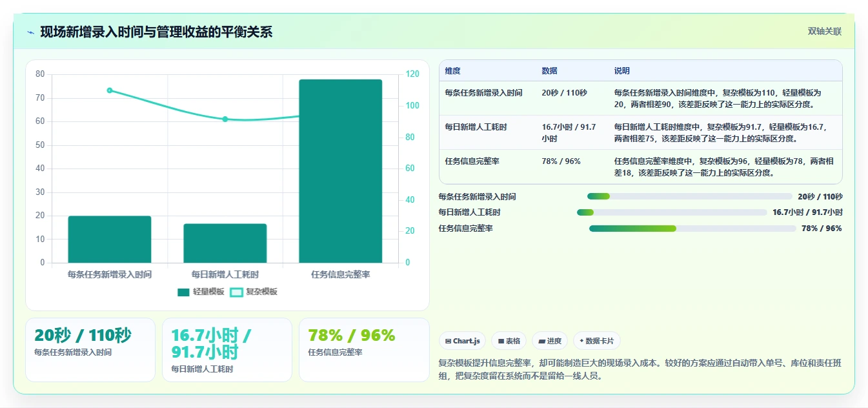This screenshot has height=408, width=868.
Task: Click progress value 20秒 / 110秒 beside its bar
Action: (820, 196)
